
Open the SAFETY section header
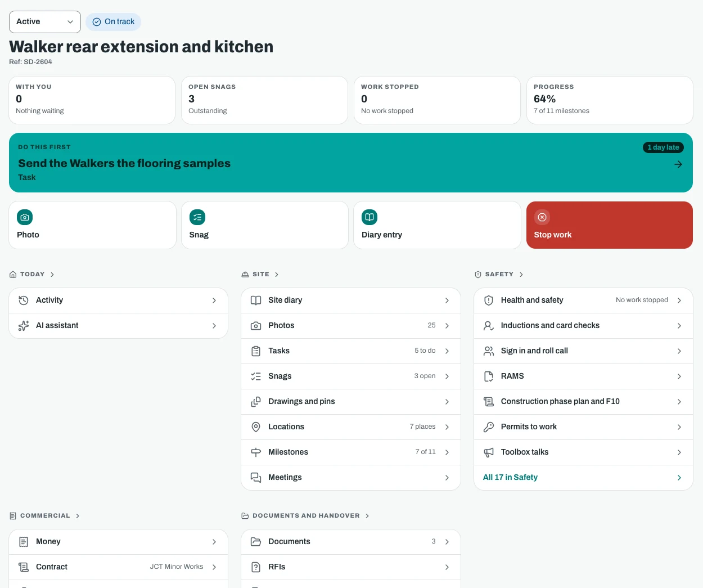[499, 275]
